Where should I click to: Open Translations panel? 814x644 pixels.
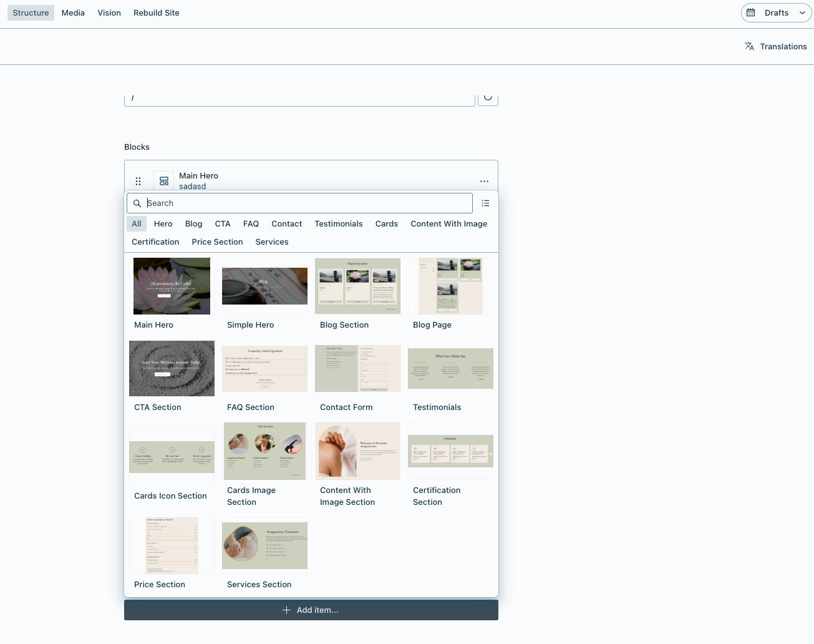776,46
